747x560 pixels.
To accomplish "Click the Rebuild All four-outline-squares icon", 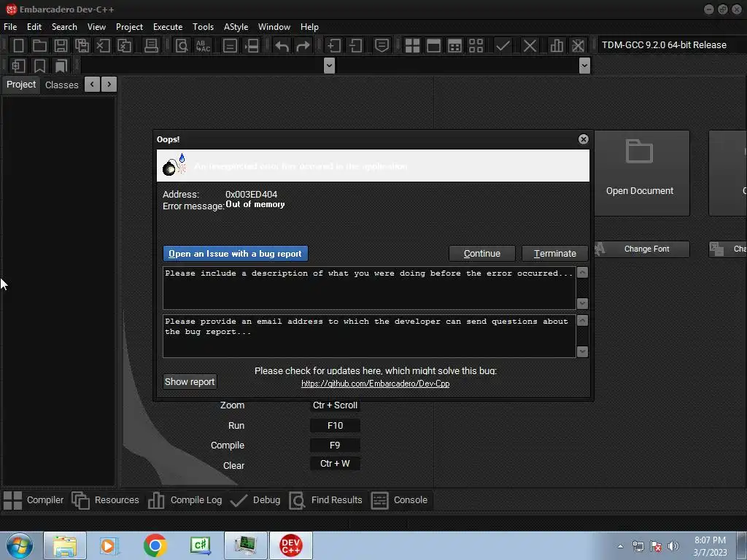I will pos(476,46).
